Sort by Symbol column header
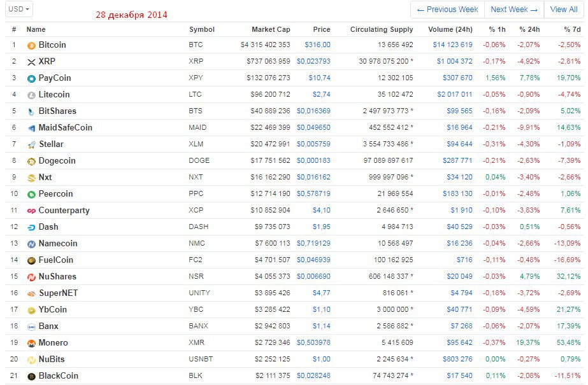The width and height of the screenshot is (588, 385). point(202,29)
